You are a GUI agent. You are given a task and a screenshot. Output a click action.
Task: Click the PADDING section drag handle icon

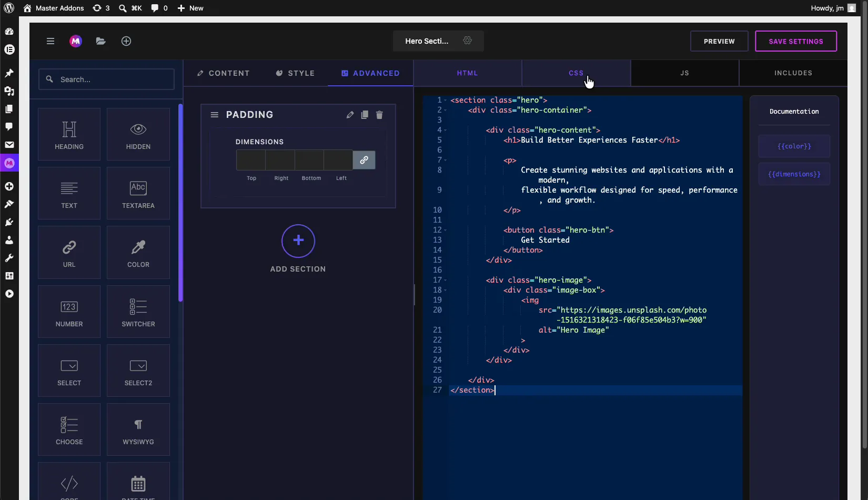pos(215,115)
